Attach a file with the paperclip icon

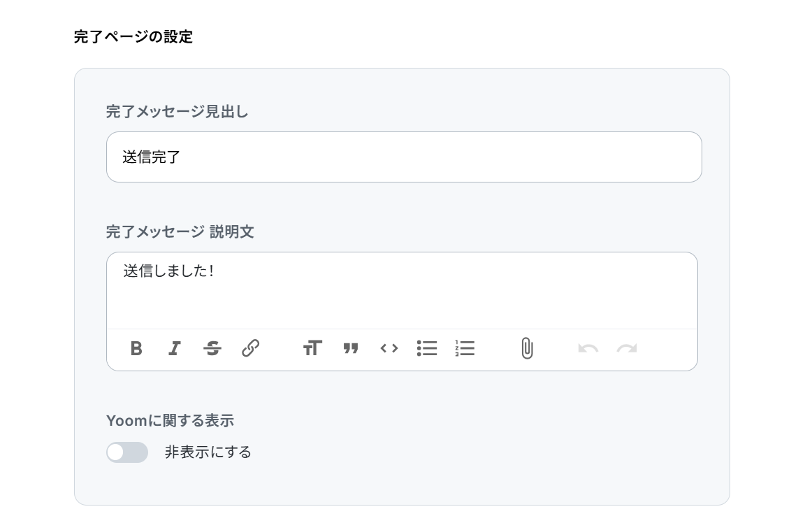(527, 348)
